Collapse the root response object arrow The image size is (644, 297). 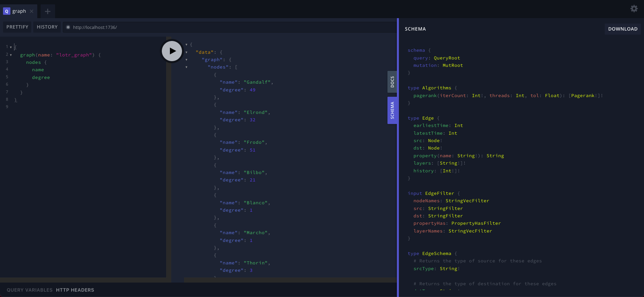coord(186,45)
